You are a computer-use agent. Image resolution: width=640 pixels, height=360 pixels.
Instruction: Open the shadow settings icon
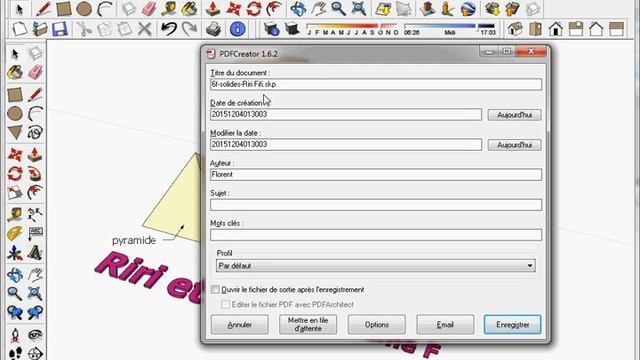[271, 29]
